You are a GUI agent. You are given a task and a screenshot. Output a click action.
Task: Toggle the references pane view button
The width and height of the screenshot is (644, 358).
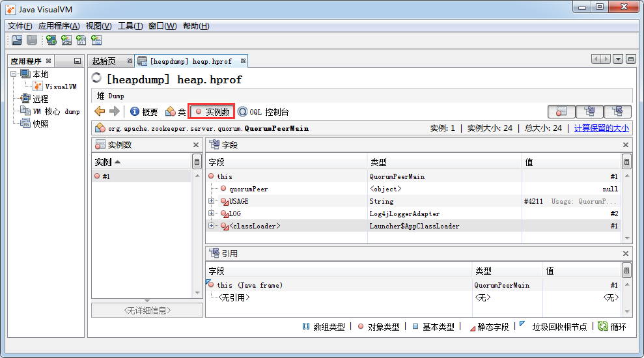point(617,112)
